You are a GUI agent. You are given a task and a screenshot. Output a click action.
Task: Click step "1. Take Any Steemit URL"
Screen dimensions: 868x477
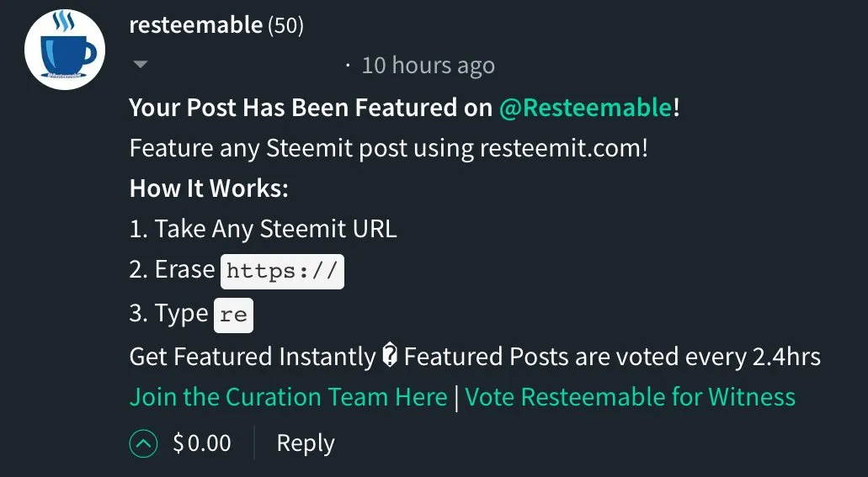[x=263, y=229]
